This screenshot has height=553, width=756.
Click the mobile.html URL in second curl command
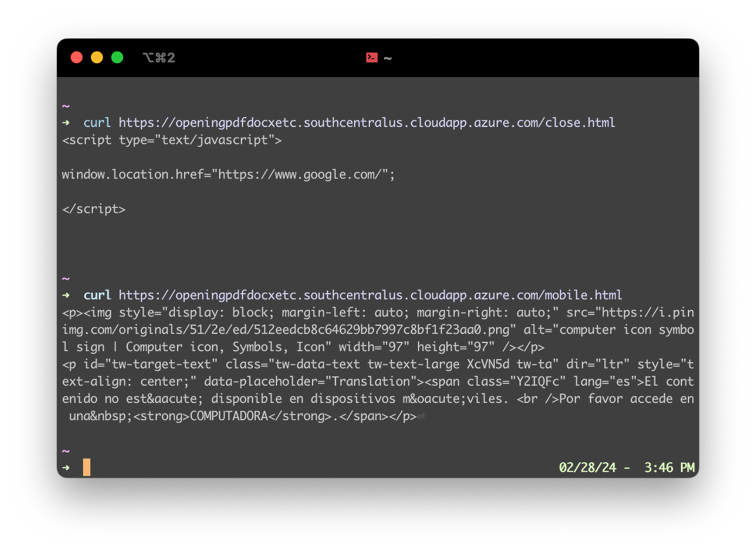(x=370, y=295)
